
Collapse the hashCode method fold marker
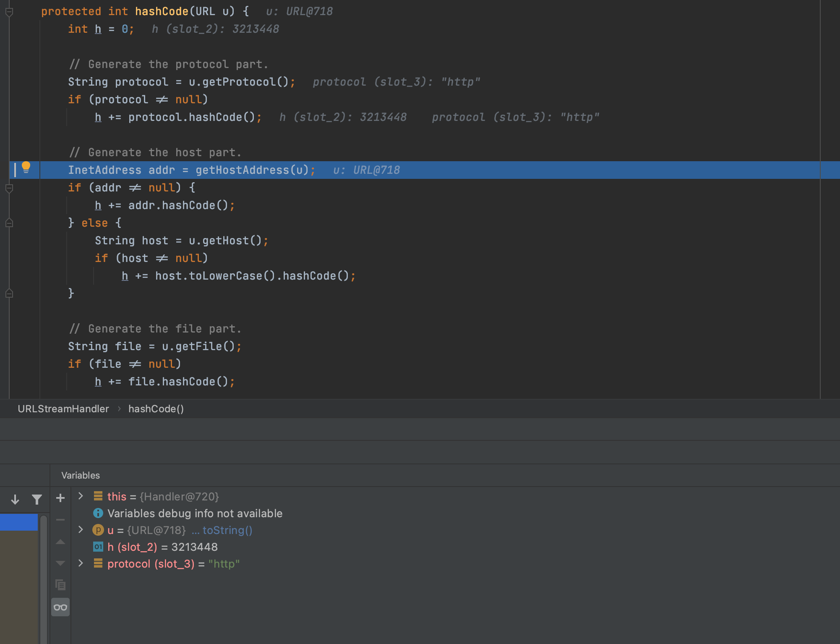(9, 12)
